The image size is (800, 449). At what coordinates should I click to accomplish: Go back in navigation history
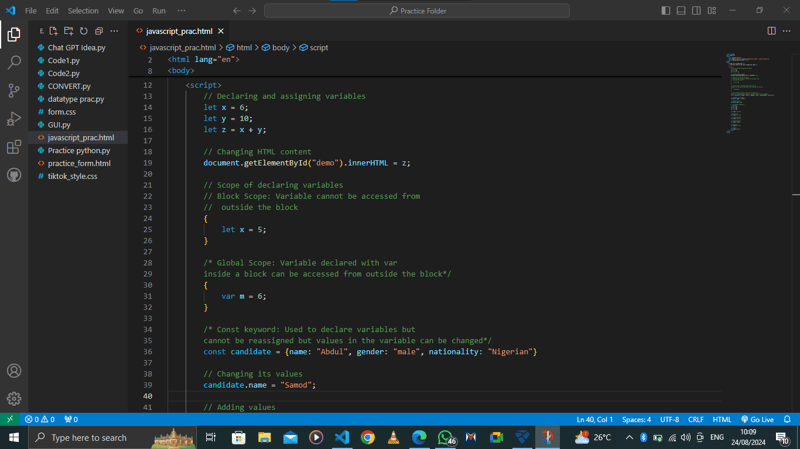[237, 11]
